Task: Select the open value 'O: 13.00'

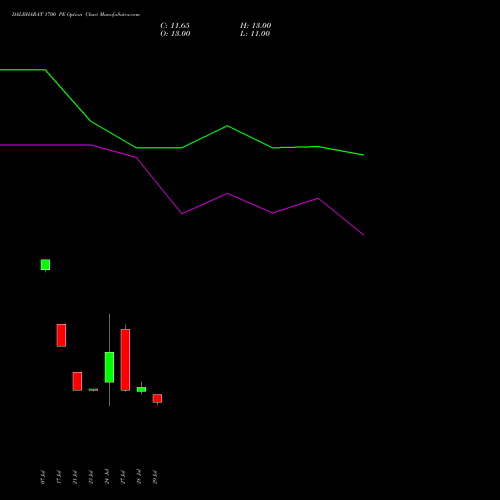Action: [175, 34]
